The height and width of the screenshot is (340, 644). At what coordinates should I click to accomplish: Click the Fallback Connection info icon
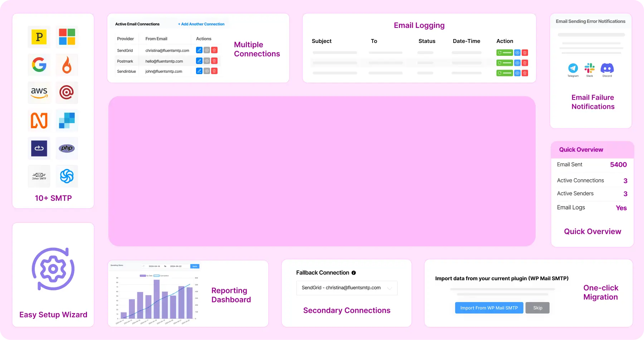[353, 273]
